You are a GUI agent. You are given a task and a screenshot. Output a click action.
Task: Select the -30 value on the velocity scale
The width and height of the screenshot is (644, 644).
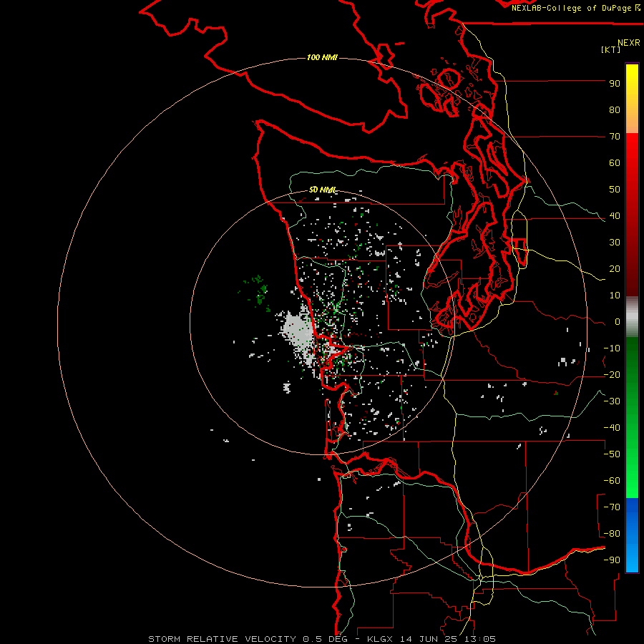612,401
